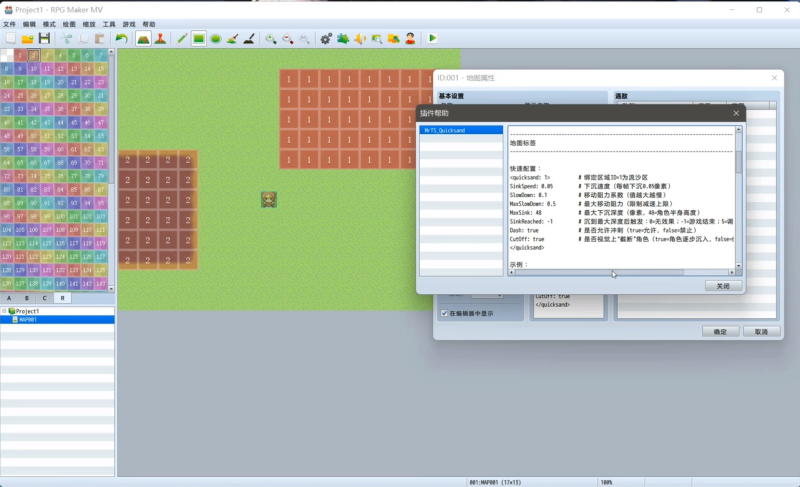This screenshot has height=487, width=800.
Task: Open the 工具 menu
Action: pos(109,24)
